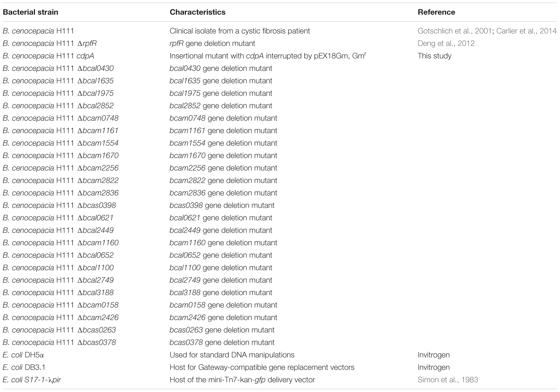
Task: Click the 'Insertional mutant with cdpA' description
Action: [x=268, y=56]
